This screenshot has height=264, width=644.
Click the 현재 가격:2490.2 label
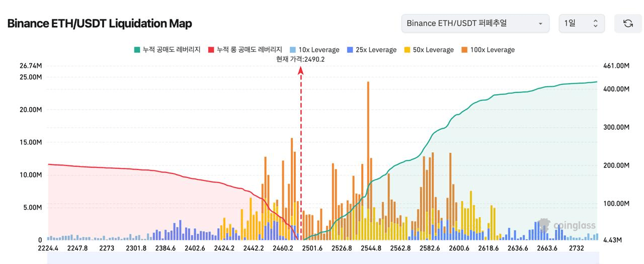point(300,59)
